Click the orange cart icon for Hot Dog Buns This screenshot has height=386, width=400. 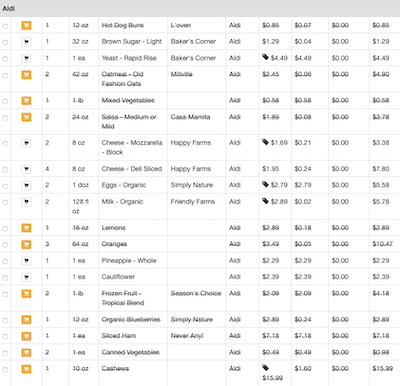(x=26, y=25)
